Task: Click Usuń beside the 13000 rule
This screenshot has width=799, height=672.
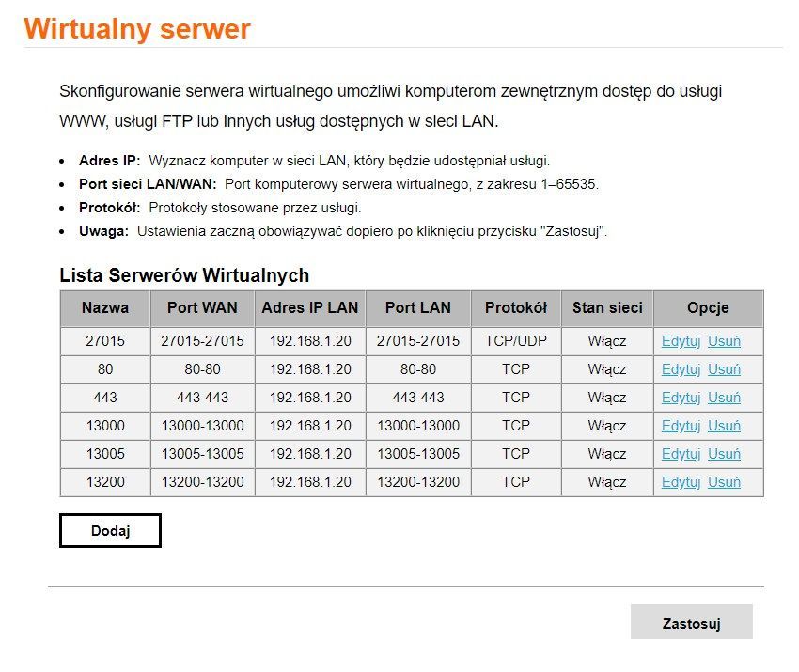Action: point(726,426)
